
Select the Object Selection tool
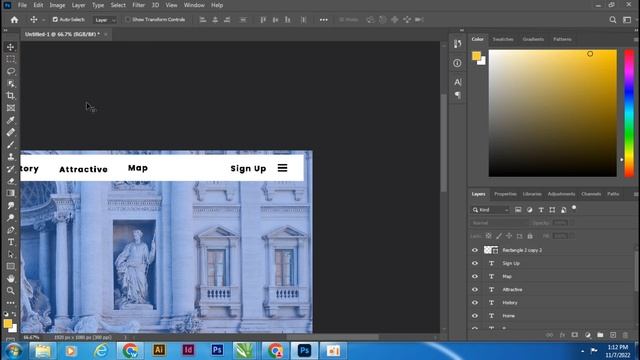(x=11, y=84)
